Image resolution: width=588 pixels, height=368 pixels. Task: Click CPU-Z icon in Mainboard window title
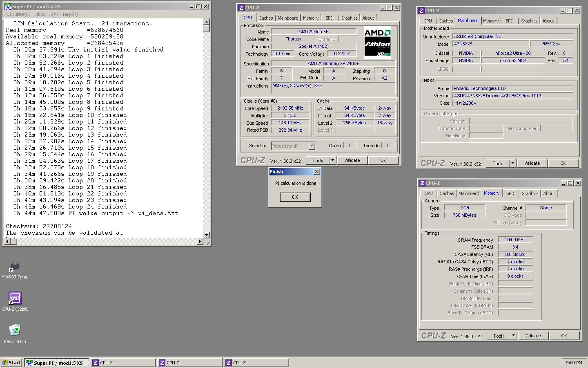coord(421,11)
